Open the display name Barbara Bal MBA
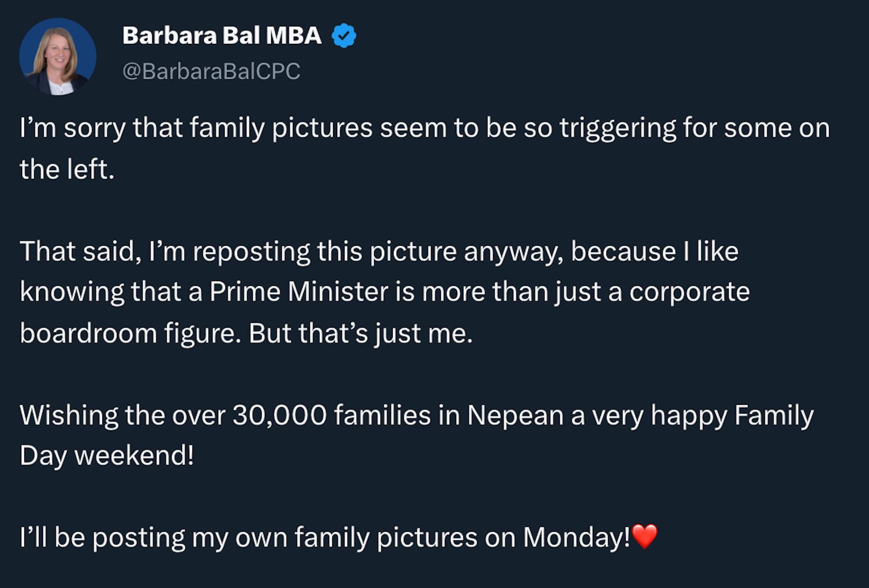This screenshot has height=588, width=869. (x=222, y=36)
